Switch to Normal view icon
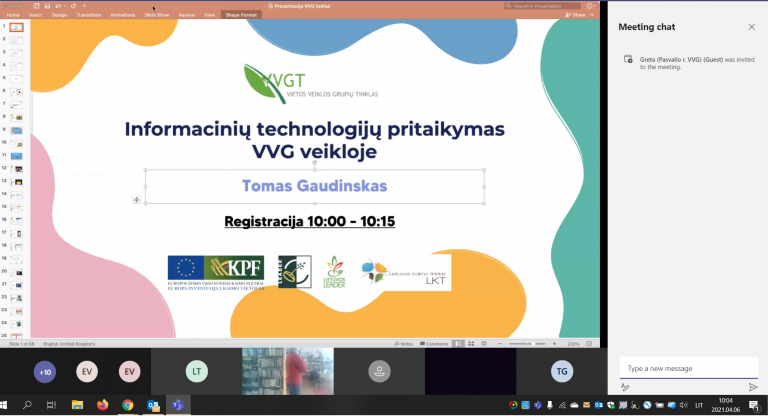 pyautogui.click(x=458, y=344)
